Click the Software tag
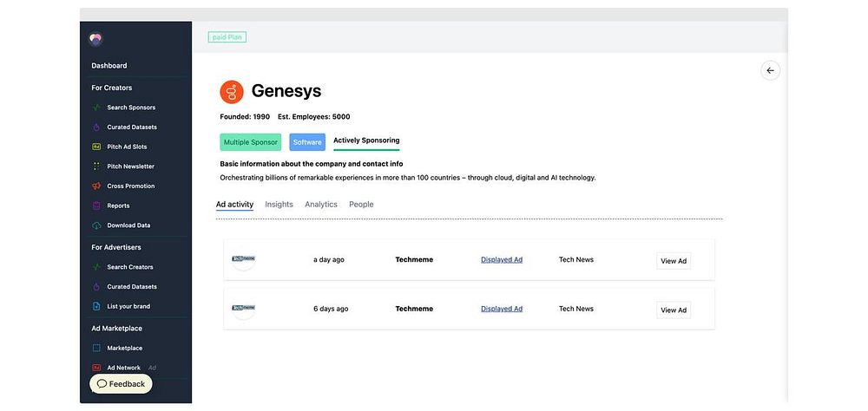 tap(307, 142)
